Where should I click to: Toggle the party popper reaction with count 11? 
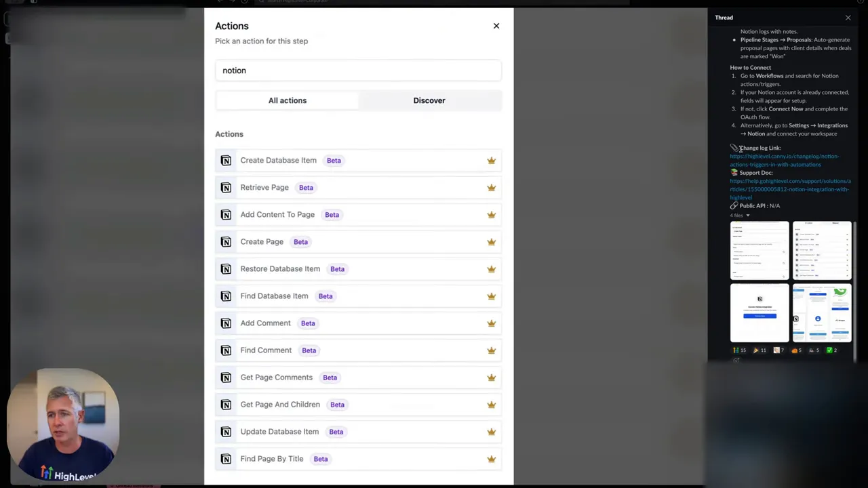pos(758,350)
